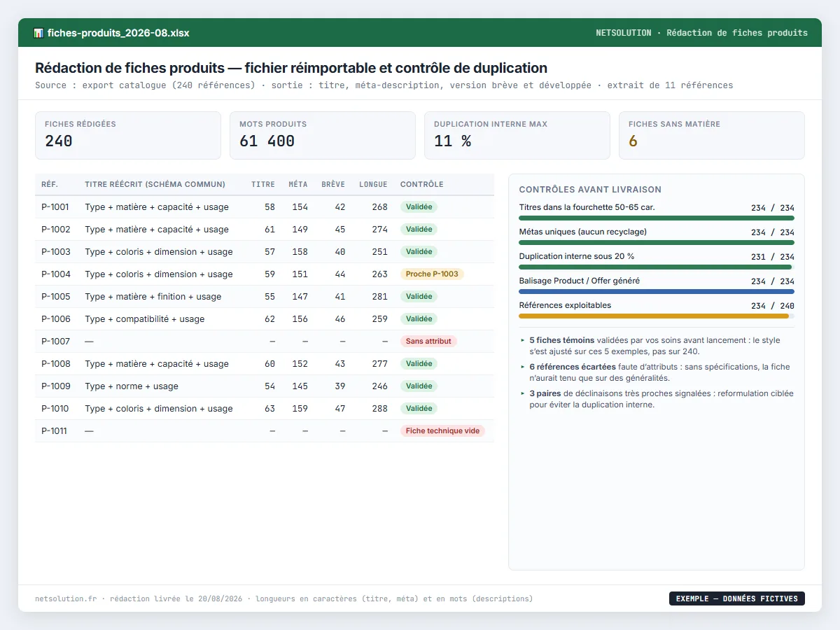Select the Fiches rédigées card showing 240

(x=128, y=135)
